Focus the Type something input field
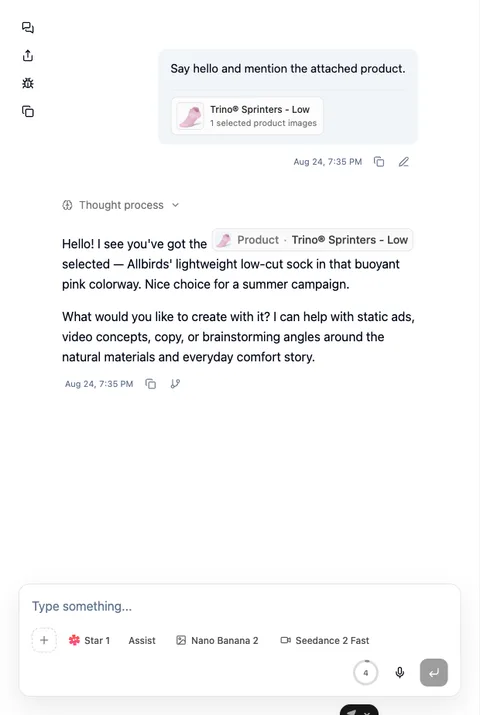The width and height of the screenshot is (480, 715). (239, 606)
